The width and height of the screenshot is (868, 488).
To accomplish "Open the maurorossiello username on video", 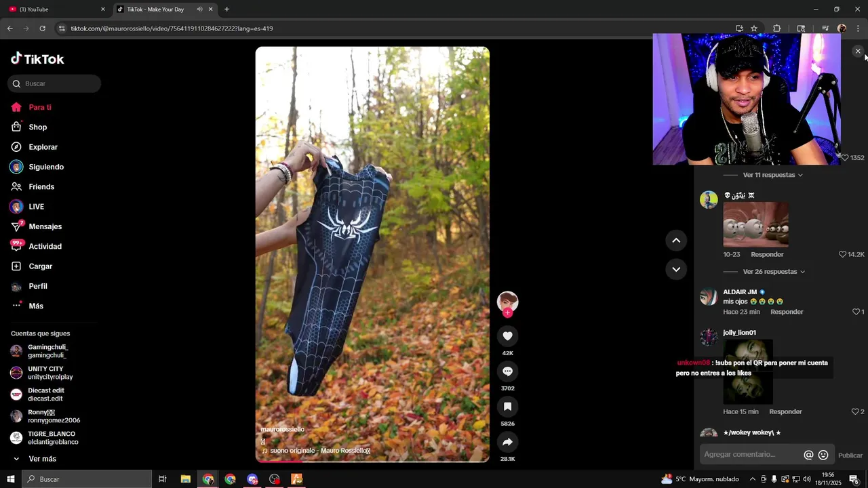I will click(x=283, y=429).
